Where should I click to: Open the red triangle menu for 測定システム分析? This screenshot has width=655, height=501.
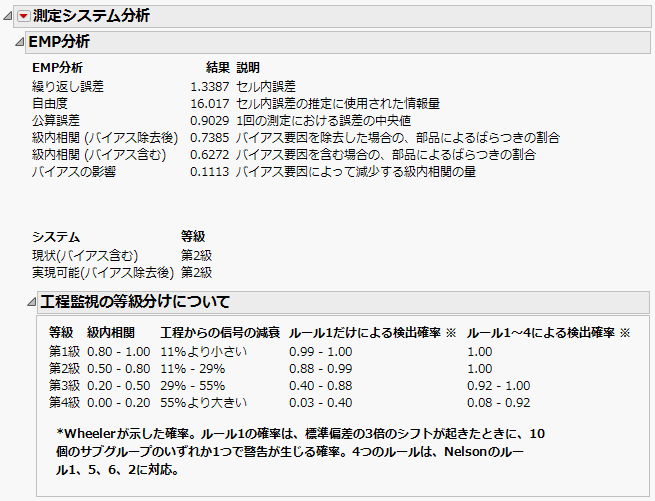pyautogui.click(x=23, y=16)
